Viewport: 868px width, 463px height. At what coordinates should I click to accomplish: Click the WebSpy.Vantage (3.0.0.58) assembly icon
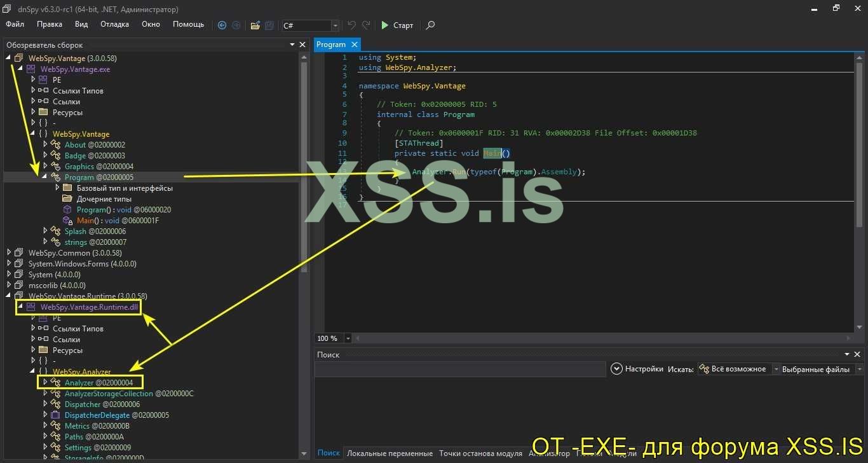pyautogui.click(x=18, y=59)
